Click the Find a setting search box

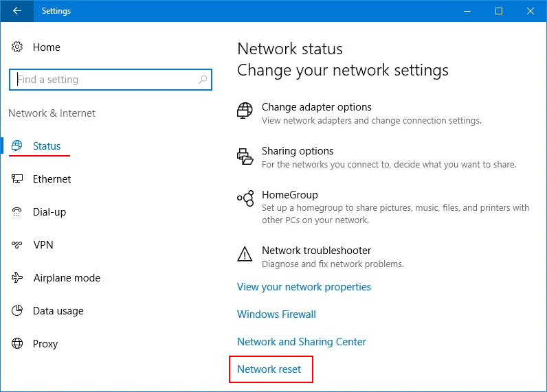(103, 80)
